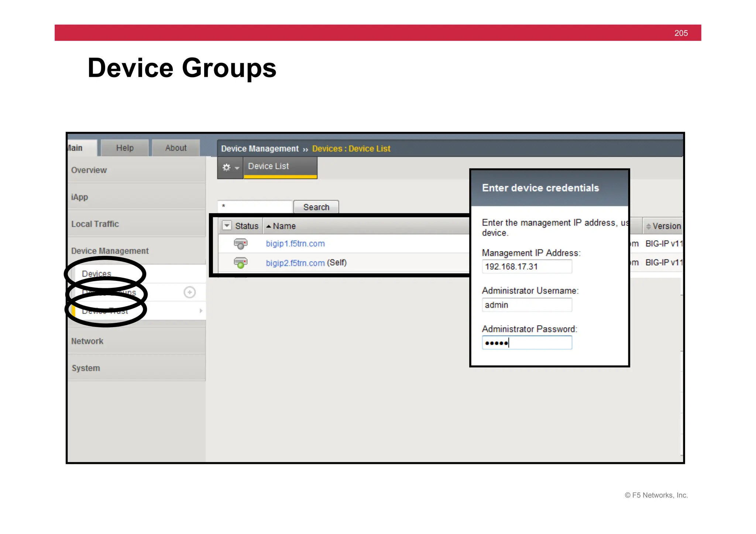Click the plus icon to add Device Group
Screen dimensions: 756x534
point(190,292)
